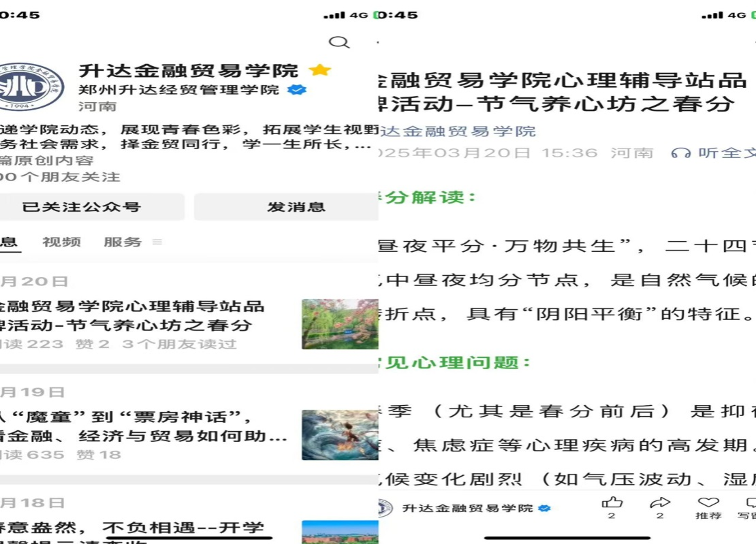Tap the search magnifier icon
The image size is (756, 544).
click(x=338, y=42)
